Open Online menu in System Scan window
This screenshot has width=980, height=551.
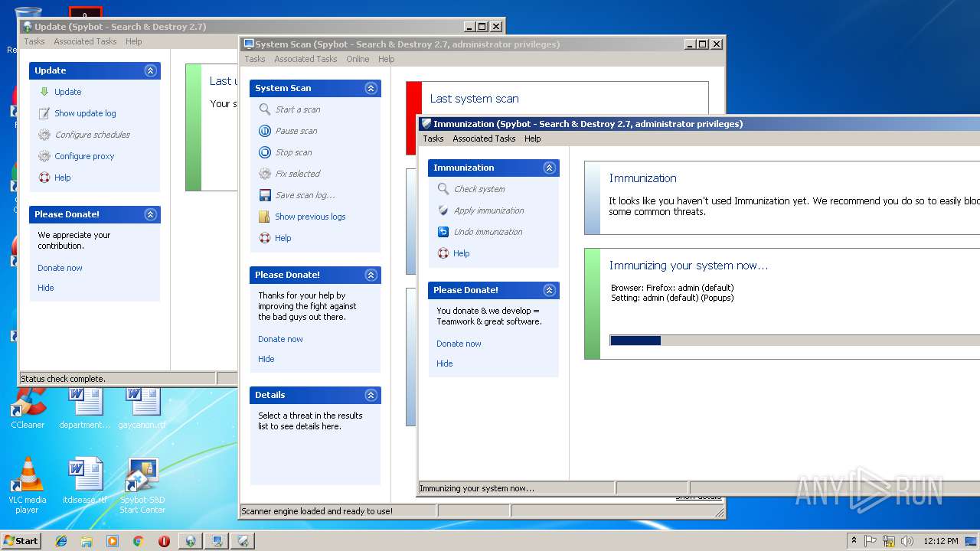[x=358, y=59]
